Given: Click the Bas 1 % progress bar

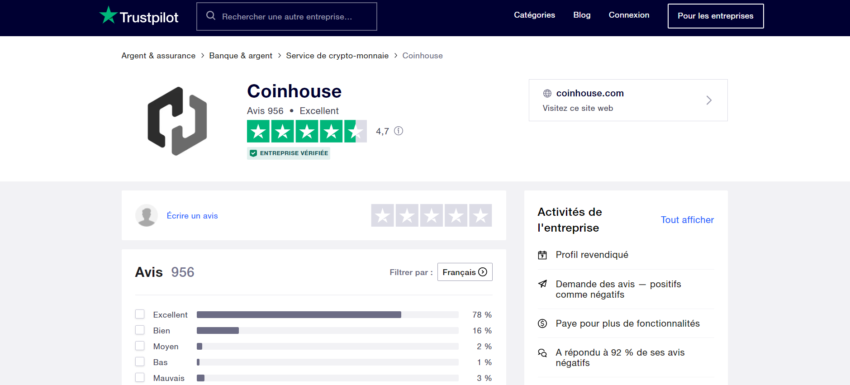Looking at the screenshot, I should click(x=327, y=362).
